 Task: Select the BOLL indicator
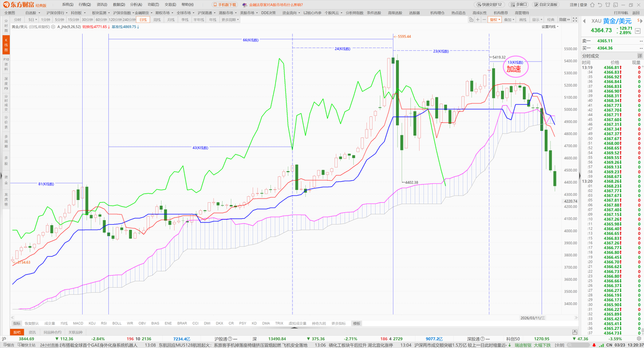117,323
